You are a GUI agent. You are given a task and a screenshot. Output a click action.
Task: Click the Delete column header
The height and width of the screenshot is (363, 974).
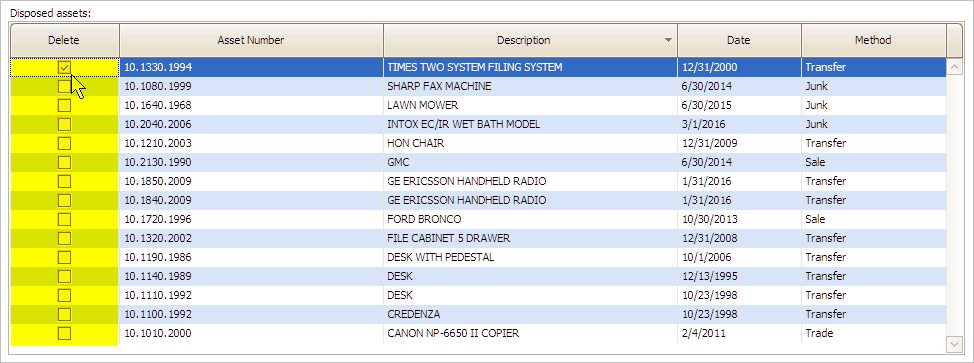[64, 40]
